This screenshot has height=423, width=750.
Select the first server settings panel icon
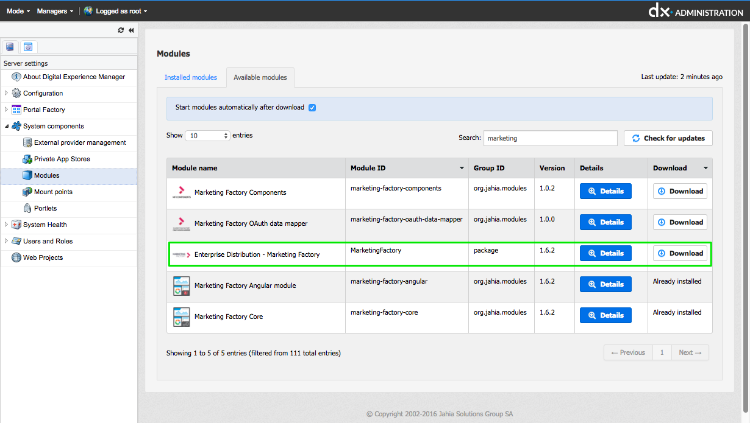tap(10, 46)
